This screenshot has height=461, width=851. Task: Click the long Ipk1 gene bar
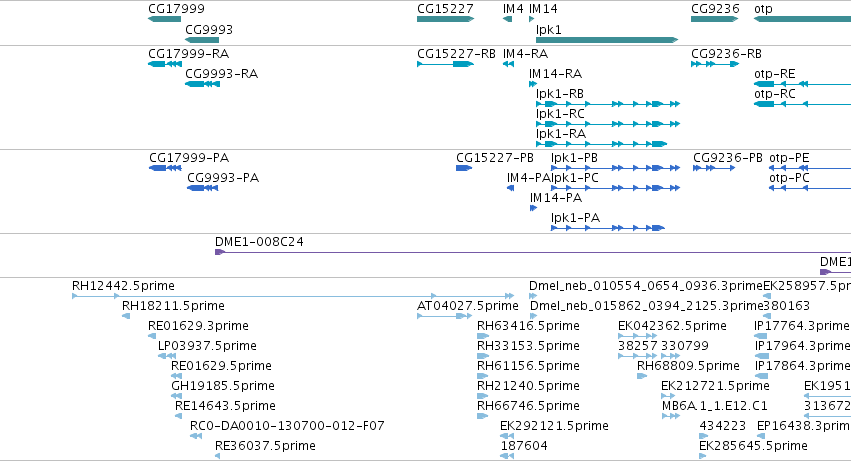[607, 40]
